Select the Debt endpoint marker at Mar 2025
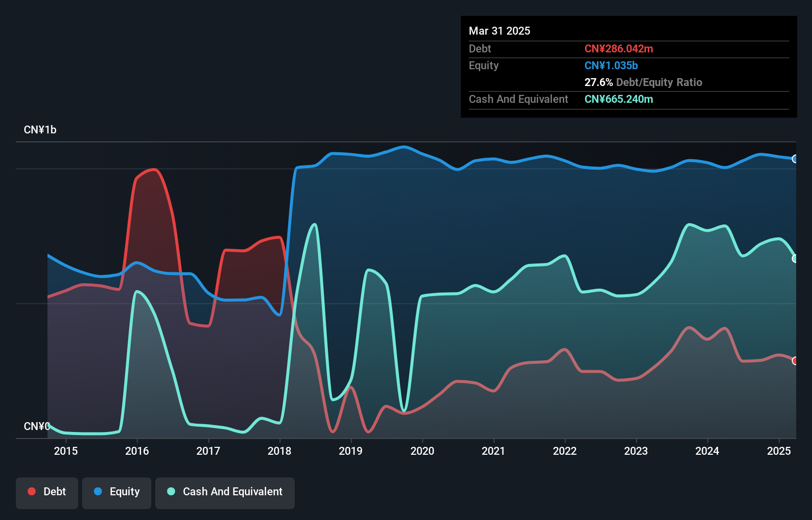Image resolution: width=812 pixels, height=520 pixels. (795, 361)
